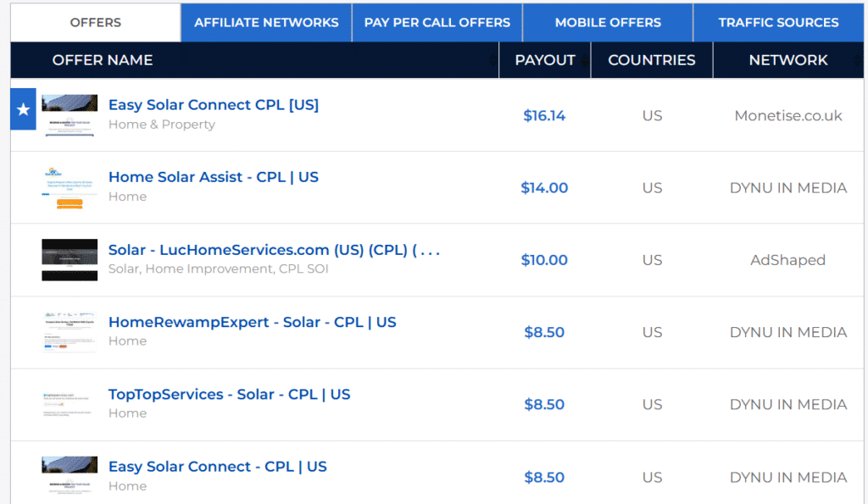Open the Pay Per Call Offers tab
This screenshot has width=868, height=504.
[437, 23]
